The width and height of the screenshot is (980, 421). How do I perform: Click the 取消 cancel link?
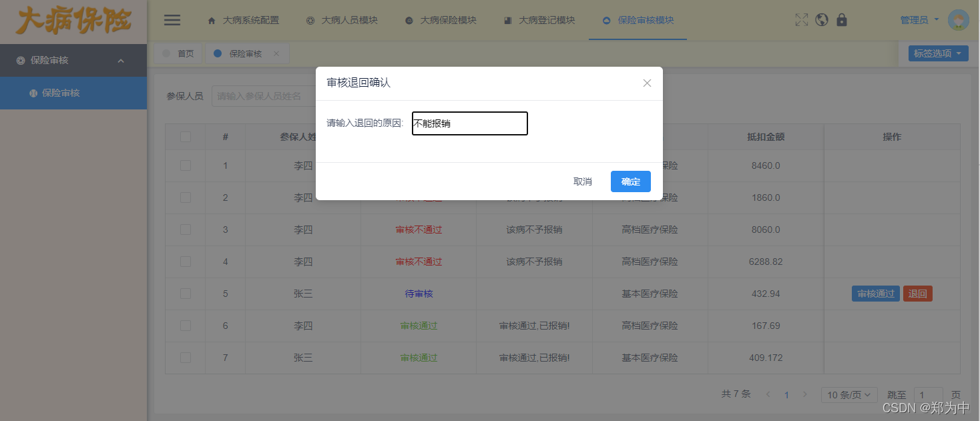(x=581, y=181)
